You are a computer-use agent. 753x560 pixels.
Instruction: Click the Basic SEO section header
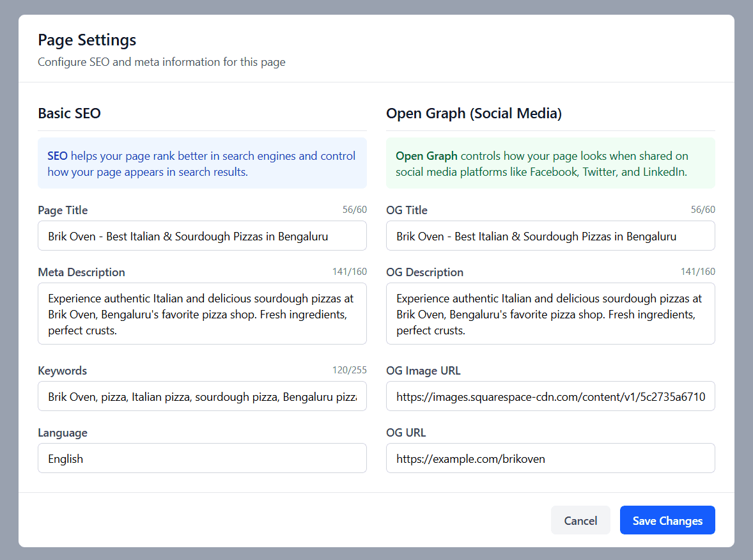point(69,113)
